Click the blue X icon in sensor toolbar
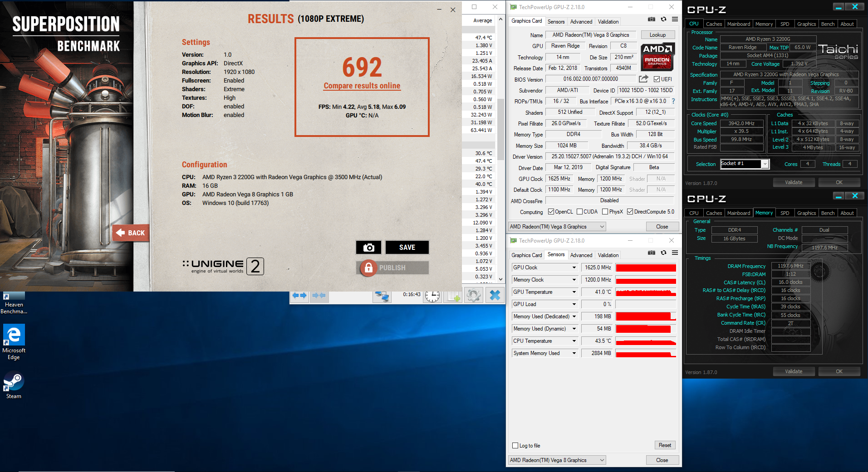The height and width of the screenshot is (472, 868). (495, 296)
